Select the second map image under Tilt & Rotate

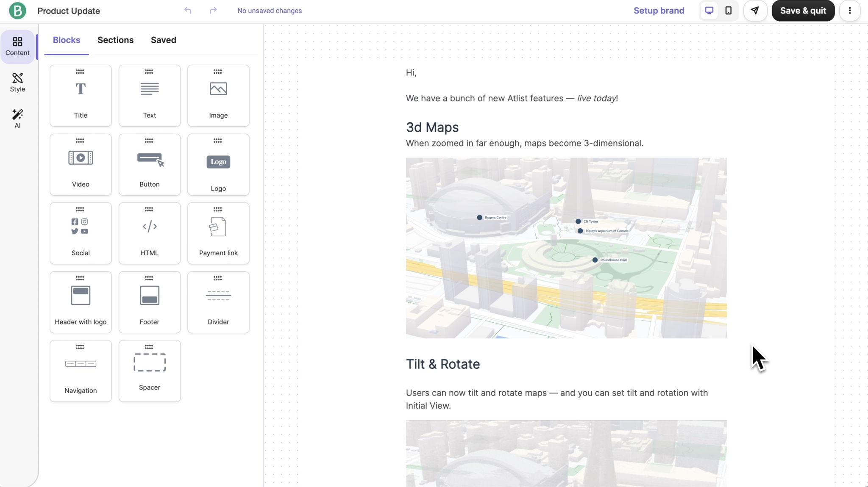pyautogui.click(x=566, y=454)
